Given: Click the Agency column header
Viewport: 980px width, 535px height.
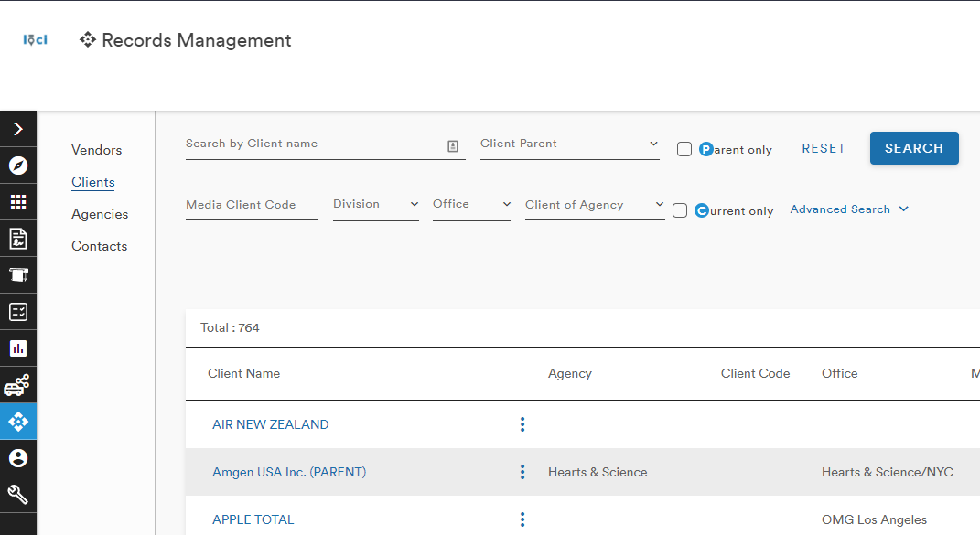Looking at the screenshot, I should click(570, 374).
